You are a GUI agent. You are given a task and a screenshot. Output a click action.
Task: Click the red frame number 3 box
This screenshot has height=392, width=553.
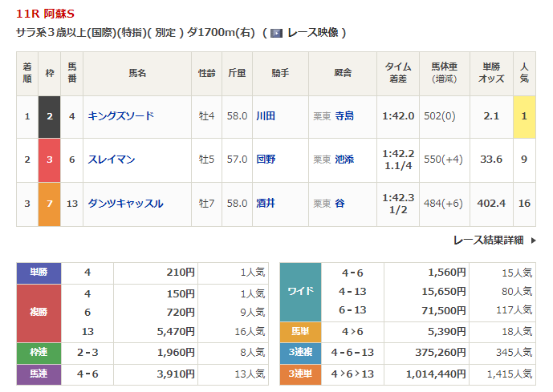[50, 160]
